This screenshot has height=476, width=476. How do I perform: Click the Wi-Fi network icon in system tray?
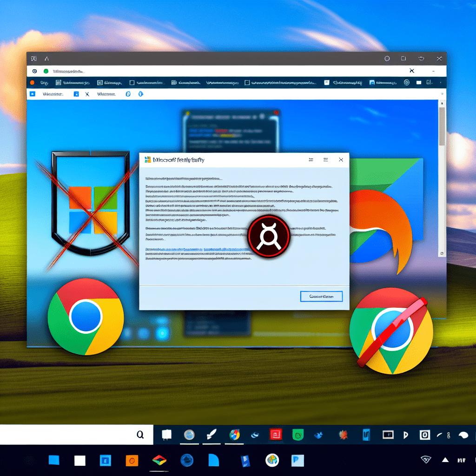pyautogui.click(x=426, y=460)
